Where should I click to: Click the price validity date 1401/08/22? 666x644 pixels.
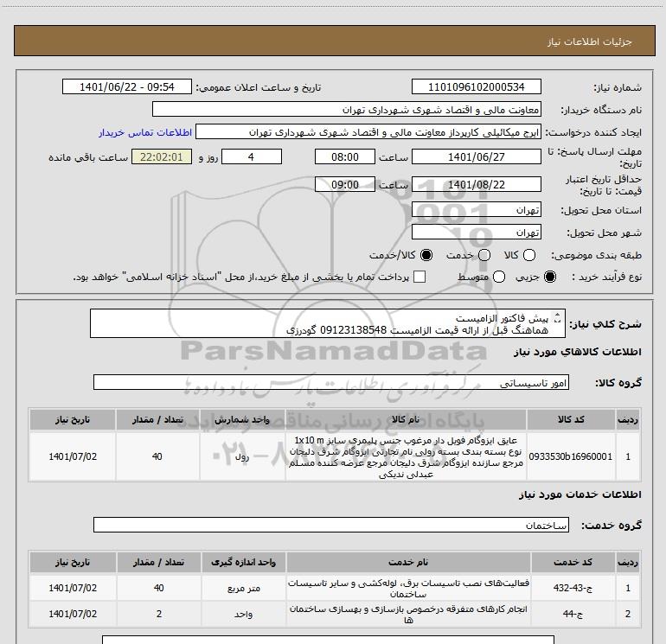pos(476,184)
